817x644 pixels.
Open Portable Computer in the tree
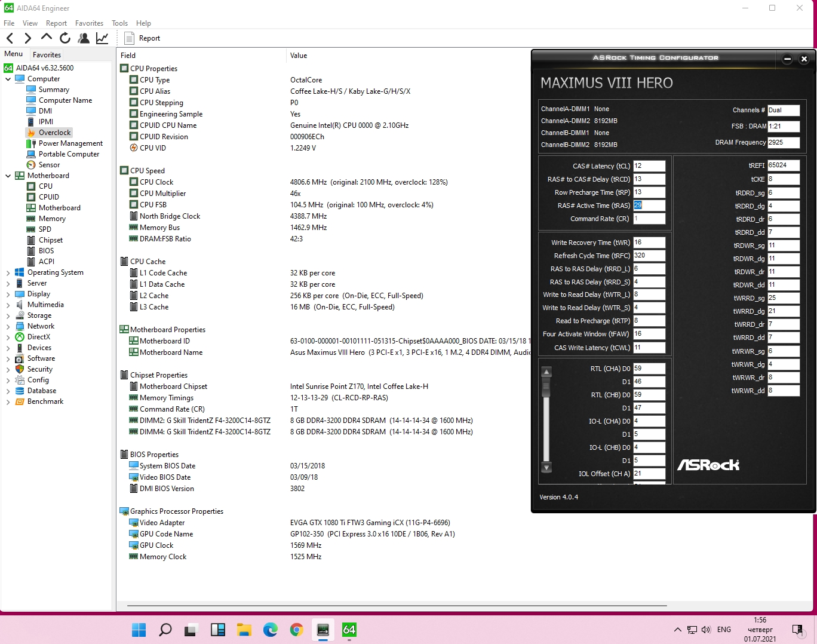69,154
